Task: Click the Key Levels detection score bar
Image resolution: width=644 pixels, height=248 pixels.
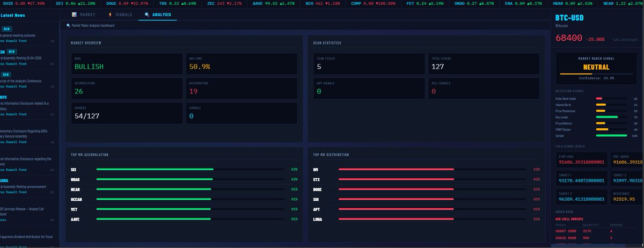Action: (x=611, y=117)
